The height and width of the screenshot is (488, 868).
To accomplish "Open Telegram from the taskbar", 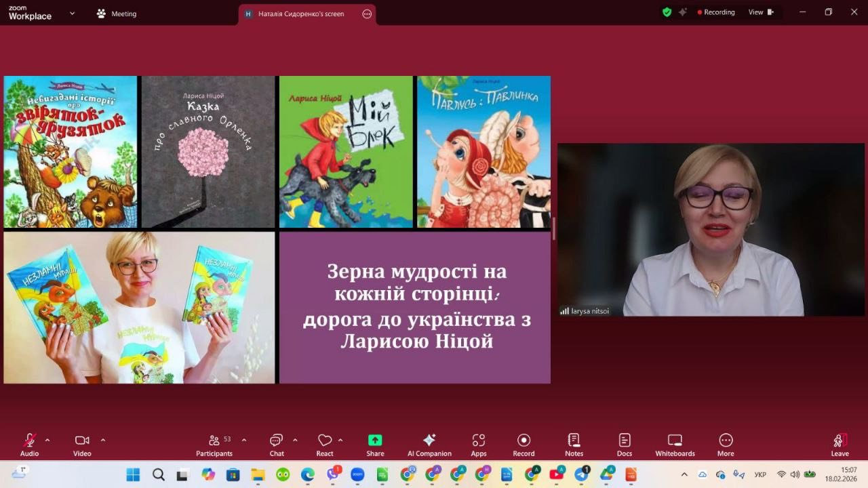I will (x=582, y=474).
